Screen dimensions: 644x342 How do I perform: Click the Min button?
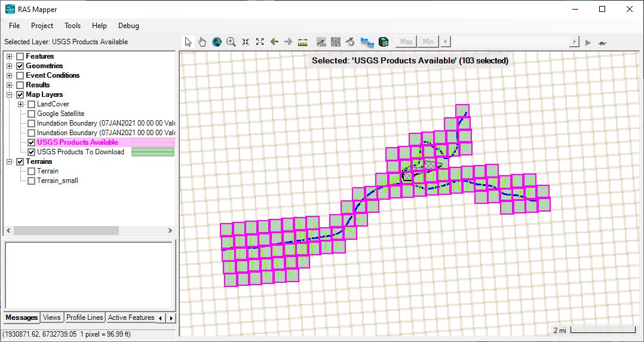(428, 42)
